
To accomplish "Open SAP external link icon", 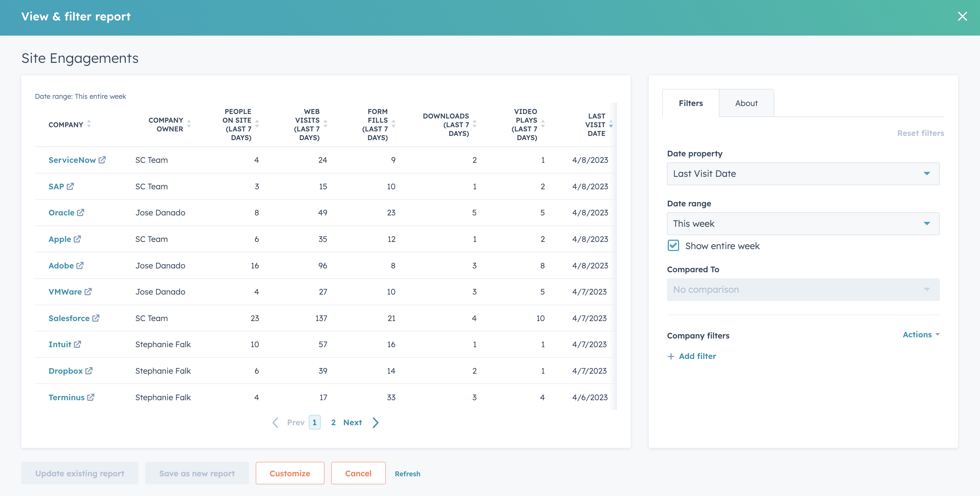I will [70, 187].
